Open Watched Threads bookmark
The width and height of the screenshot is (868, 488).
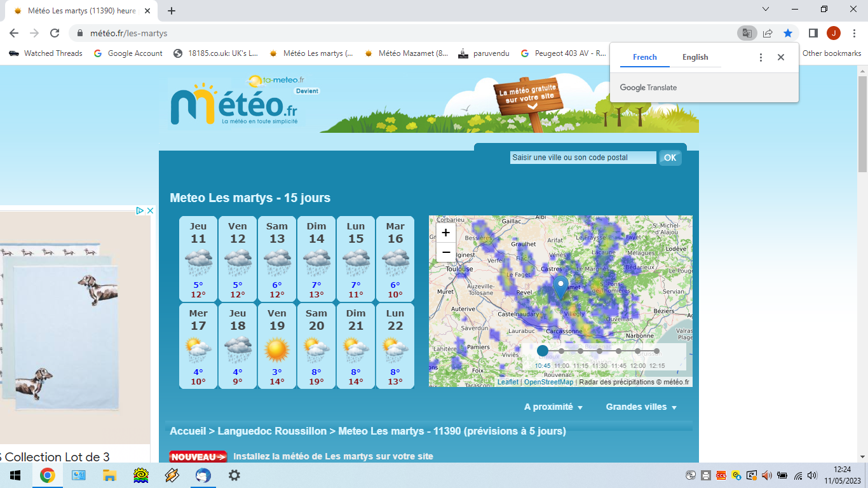tap(46, 53)
